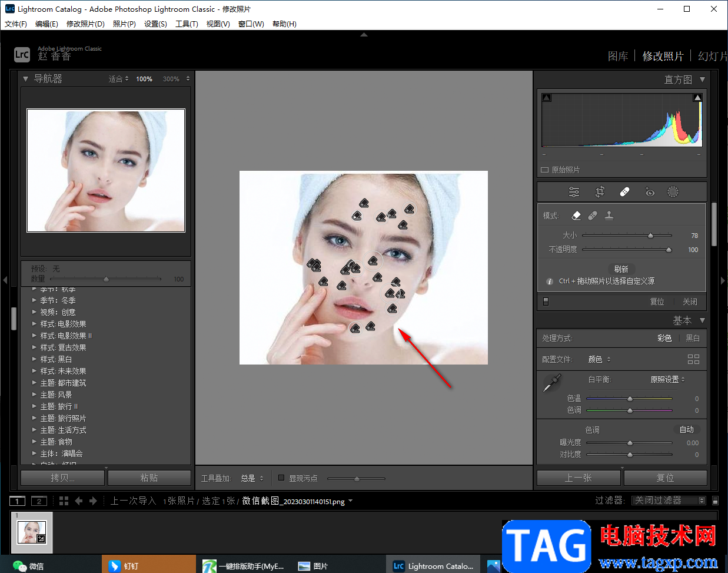Flip the healing panel on/off switch
This screenshot has width=728, height=573.
click(x=546, y=302)
